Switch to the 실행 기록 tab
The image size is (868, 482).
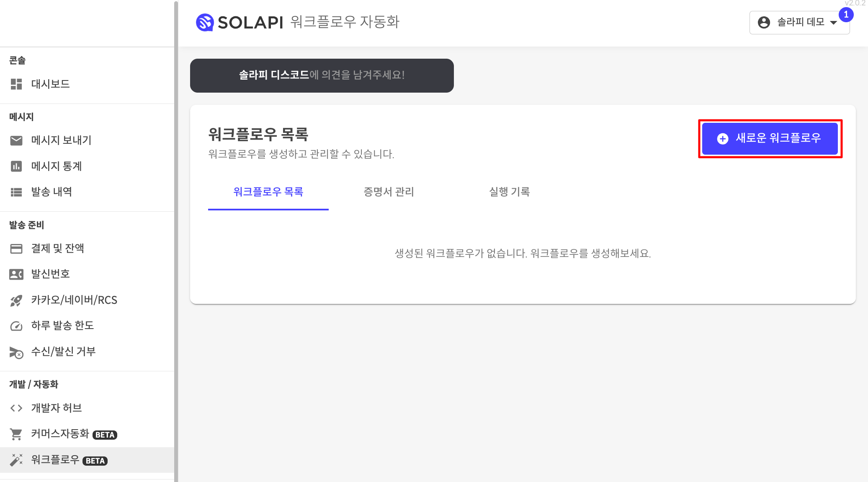click(509, 192)
